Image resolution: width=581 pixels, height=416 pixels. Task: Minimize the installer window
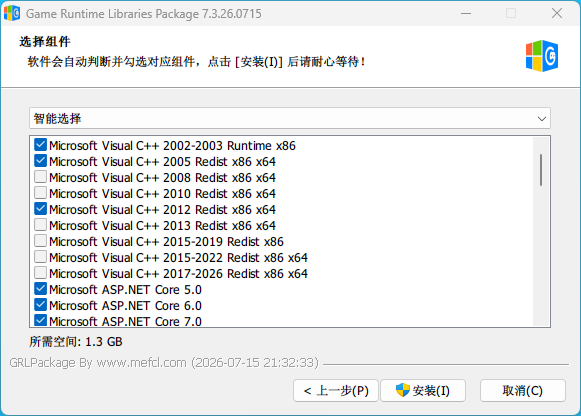click(466, 13)
